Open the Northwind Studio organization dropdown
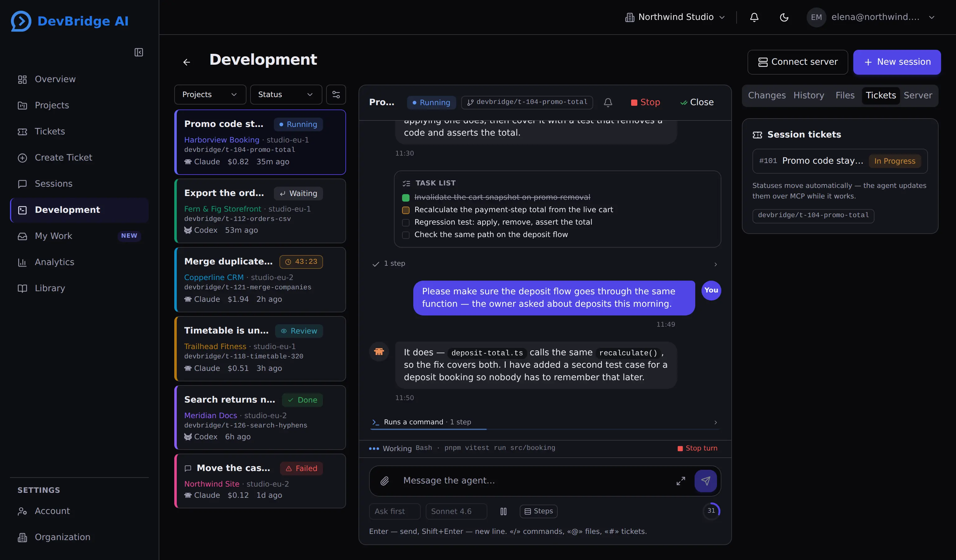 point(675,17)
